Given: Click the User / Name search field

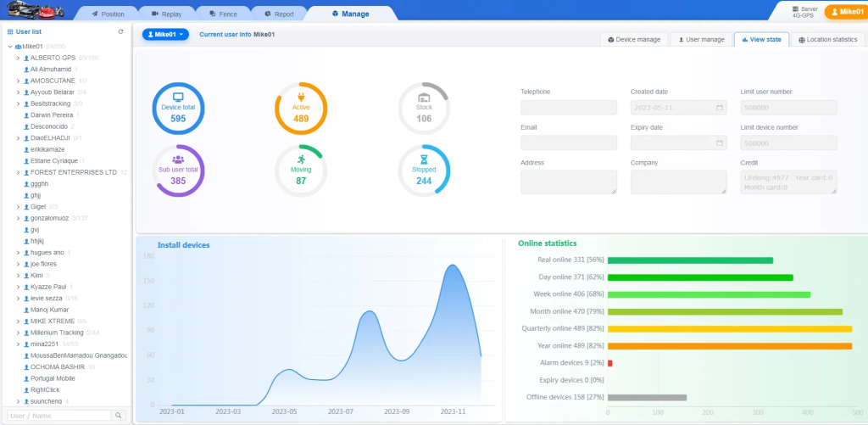Looking at the screenshot, I should click(x=58, y=415).
